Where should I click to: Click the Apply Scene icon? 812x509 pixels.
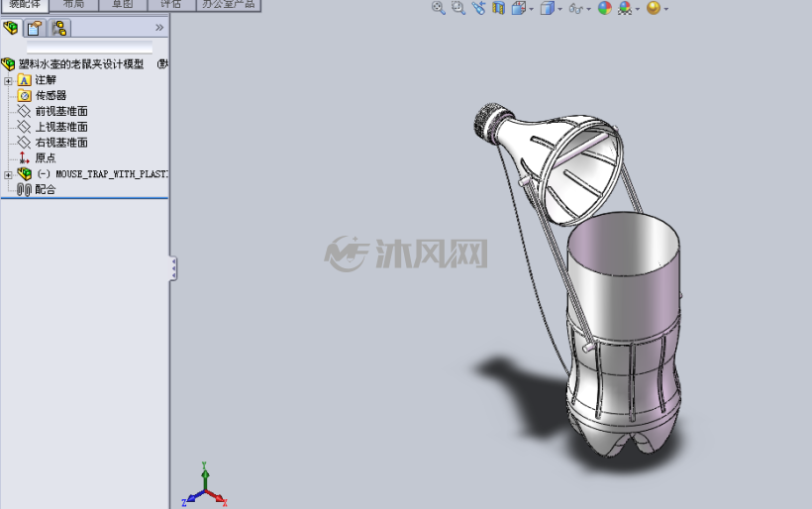[x=625, y=8]
